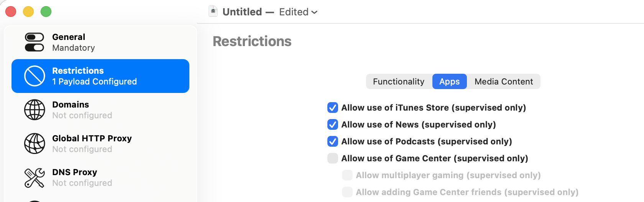
Task: Open the Edited dropdown chevron in title
Action: [315, 12]
